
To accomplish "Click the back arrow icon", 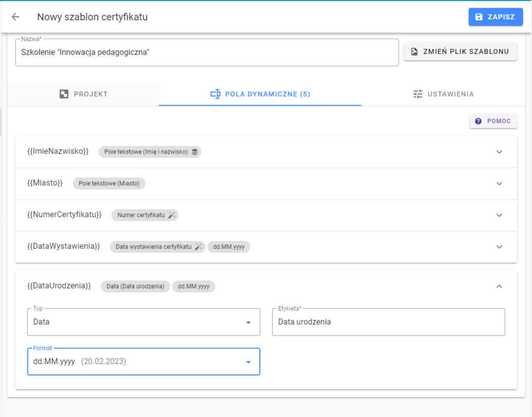I will pyautogui.click(x=16, y=17).
